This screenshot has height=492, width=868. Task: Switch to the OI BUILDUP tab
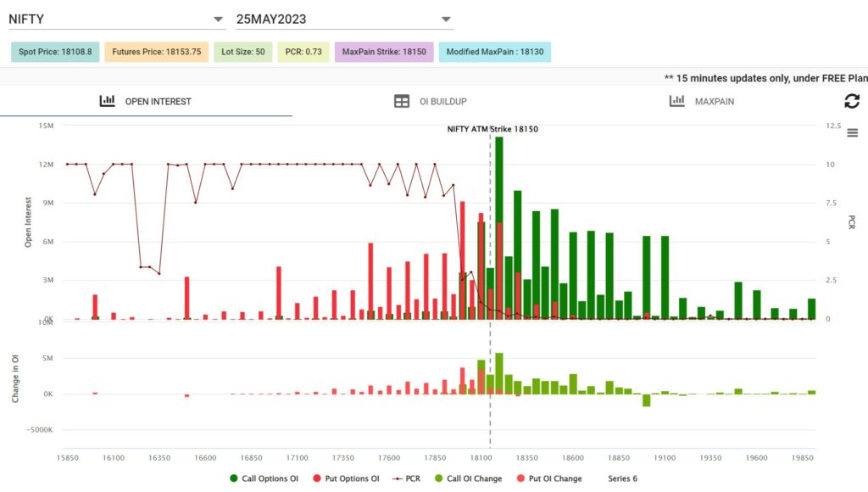click(x=442, y=101)
